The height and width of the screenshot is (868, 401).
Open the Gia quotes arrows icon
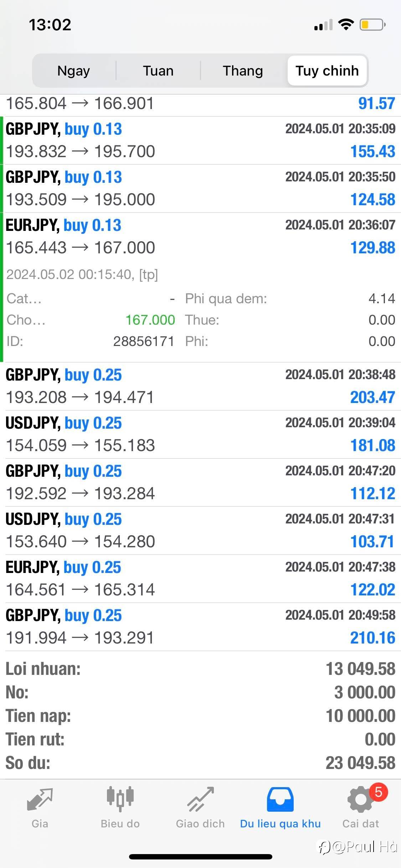coord(40,799)
